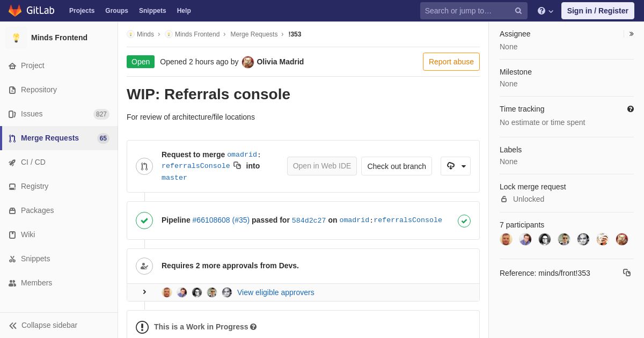Click the Issues icon in sidebar
This screenshot has height=338, width=644.
point(12,114)
